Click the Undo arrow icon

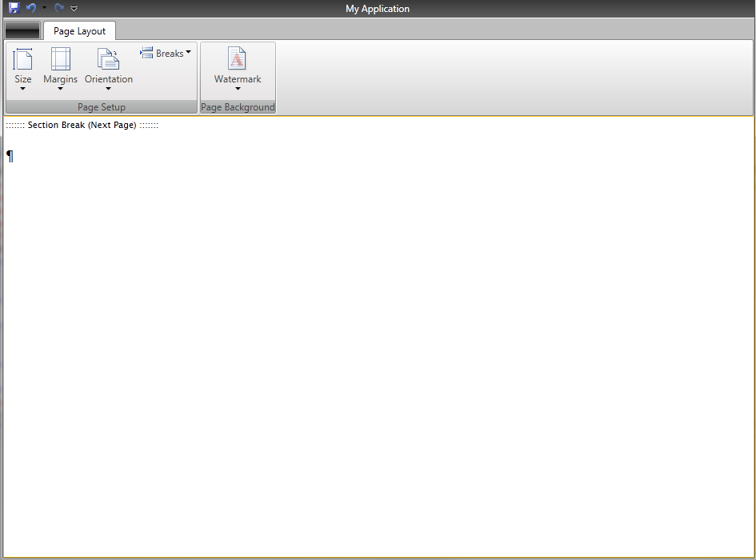point(31,8)
